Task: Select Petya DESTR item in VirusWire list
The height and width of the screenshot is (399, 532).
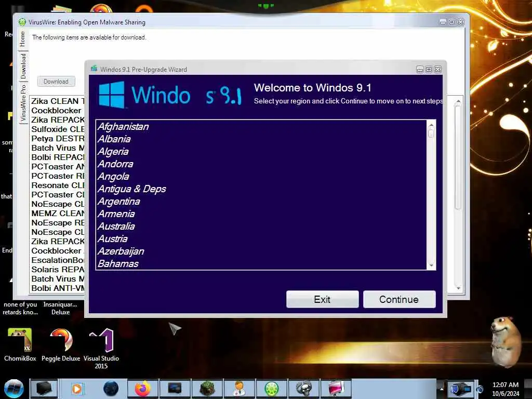Action: click(57, 139)
